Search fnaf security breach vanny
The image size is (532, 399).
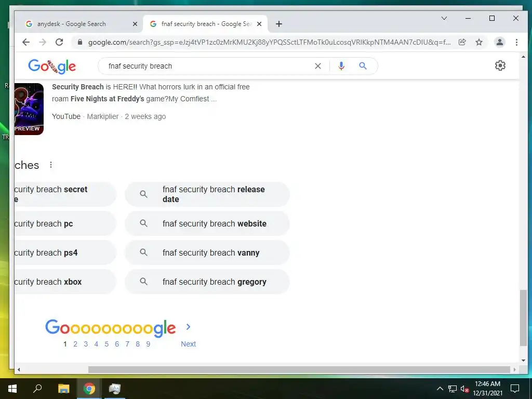pos(207,253)
